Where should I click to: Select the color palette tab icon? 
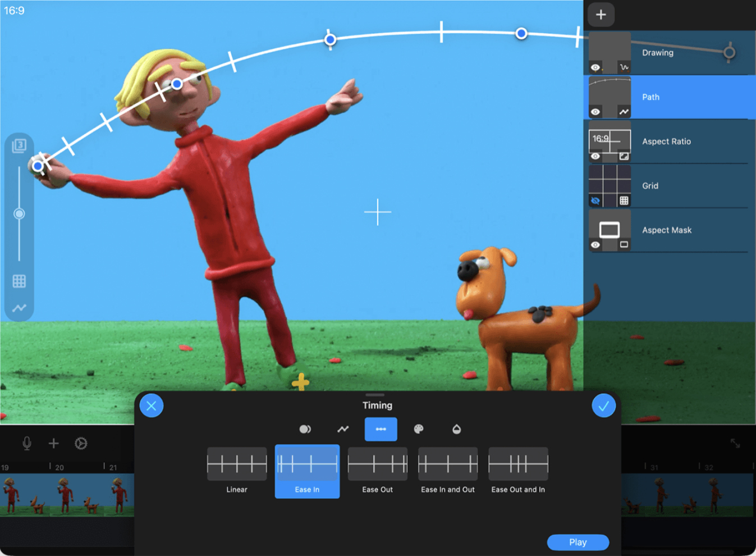(419, 430)
